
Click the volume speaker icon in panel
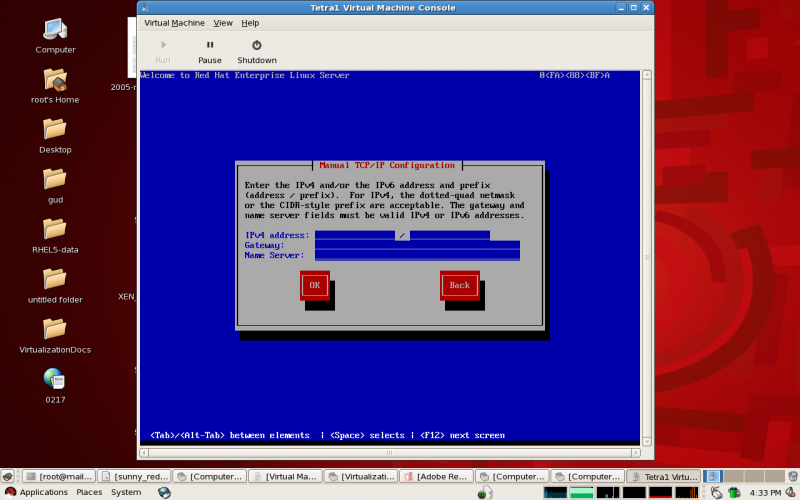tap(791, 492)
